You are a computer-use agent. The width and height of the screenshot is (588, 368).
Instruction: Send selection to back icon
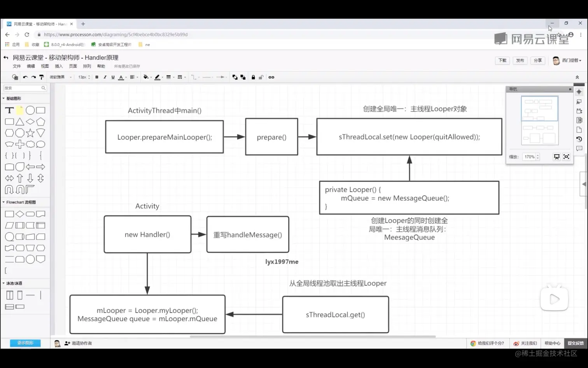coord(243,77)
